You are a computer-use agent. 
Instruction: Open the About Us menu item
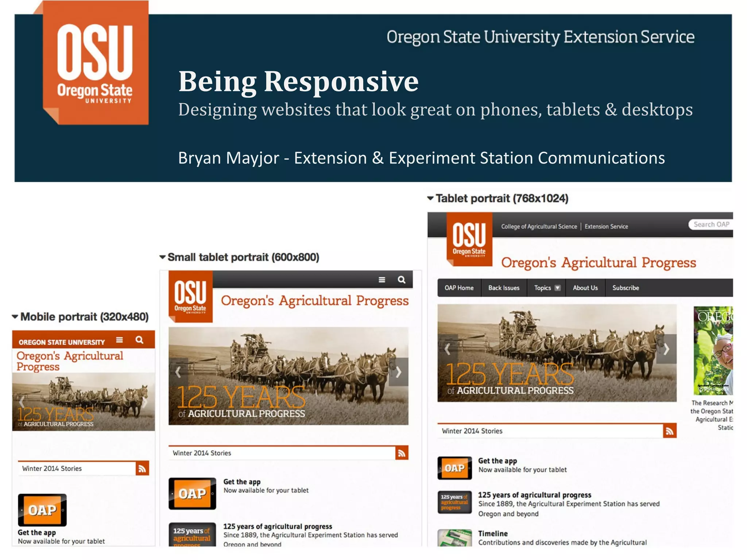point(585,288)
